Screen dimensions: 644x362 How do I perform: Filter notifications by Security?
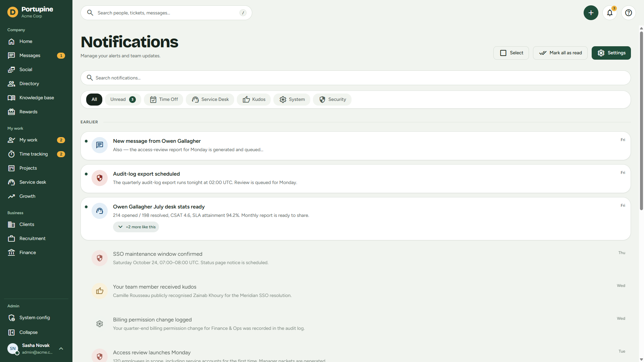pos(332,100)
